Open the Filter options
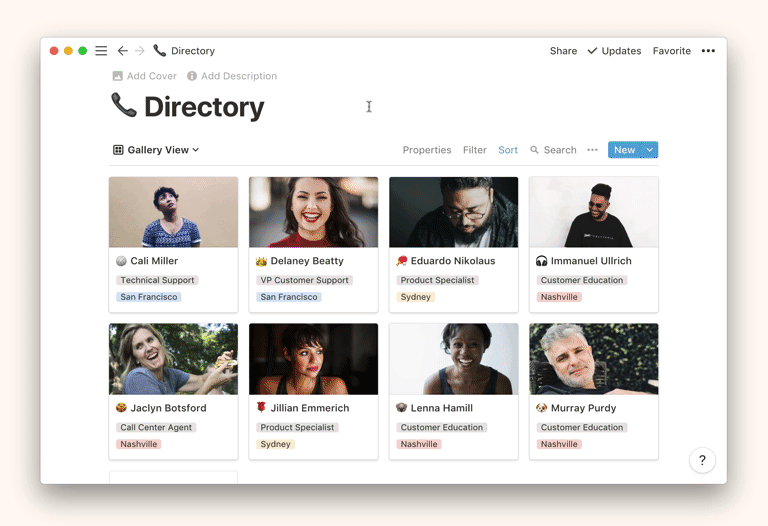 [474, 150]
